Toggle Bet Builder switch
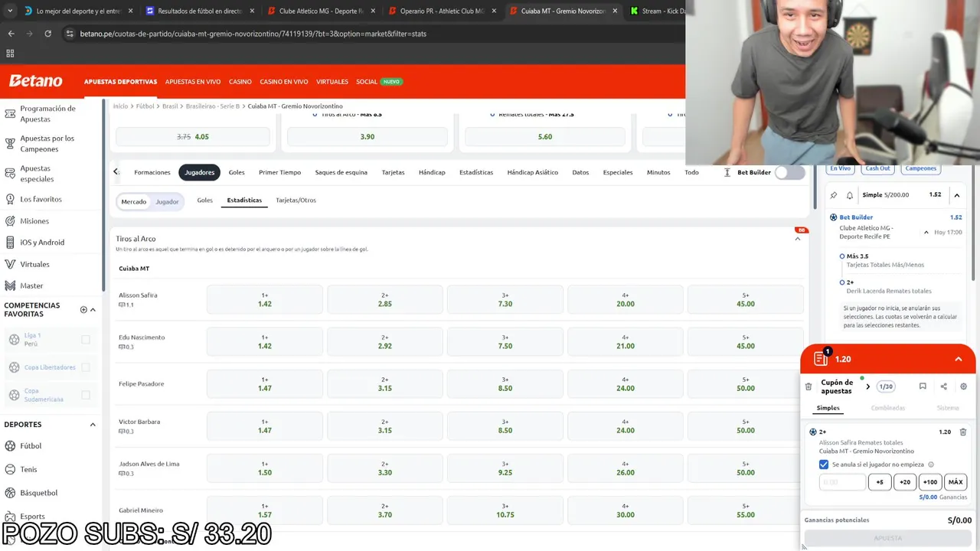Viewport: 980px width, 551px height. click(x=790, y=172)
